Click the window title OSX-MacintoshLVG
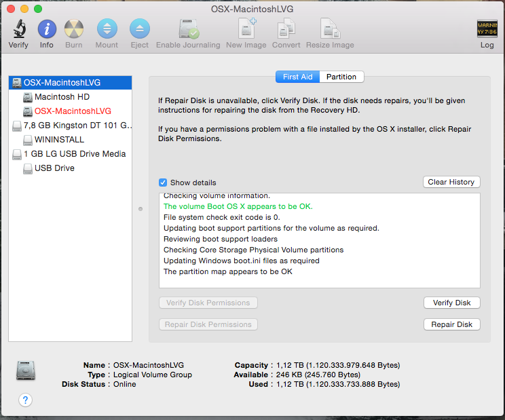This screenshot has height=420, width=505. [x=252, y=9]
